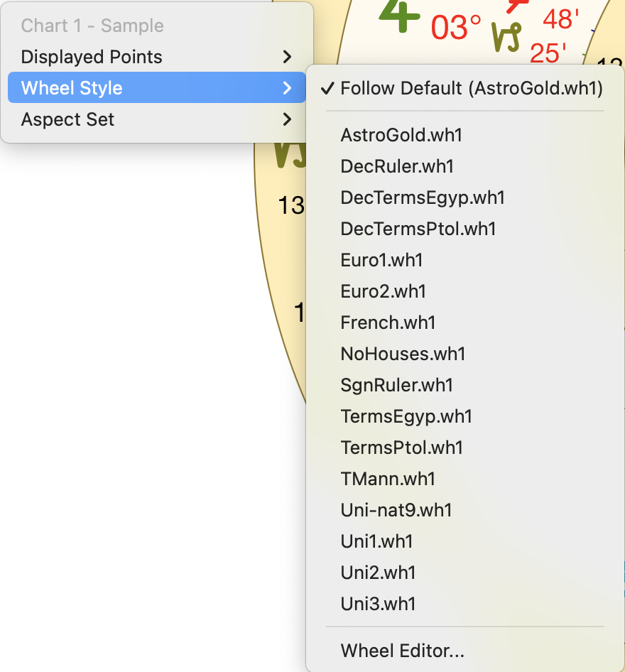
Task: Apply the TMann.wh1 wheel style
Action: tap(388, 479)
